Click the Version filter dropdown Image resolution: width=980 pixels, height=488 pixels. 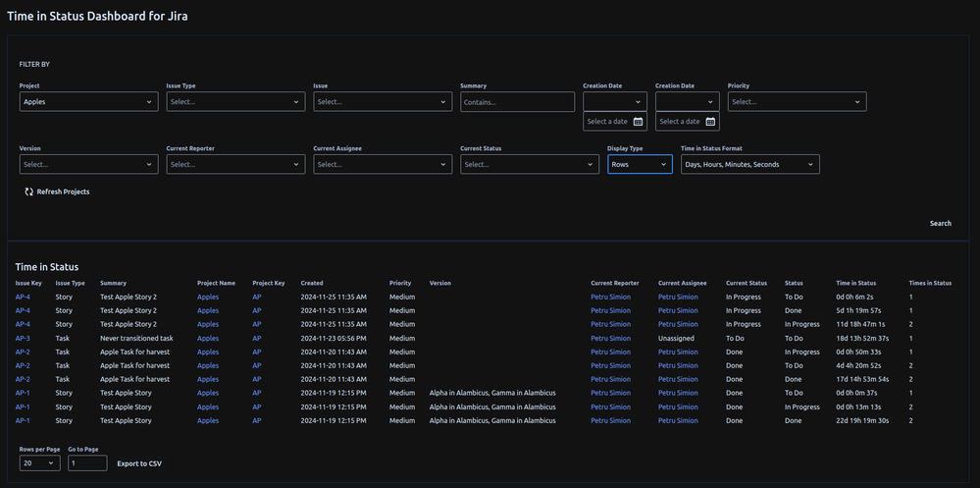(88, 165)
